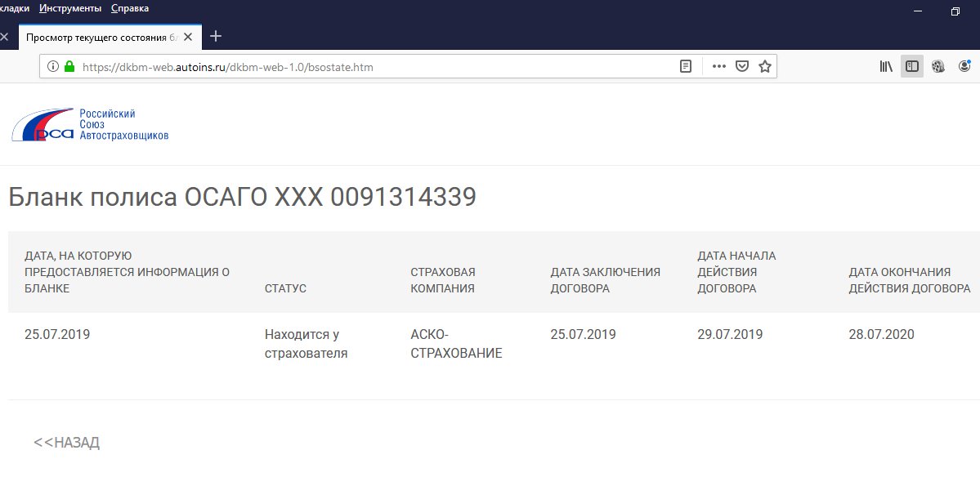Click the СТРАХОВАЯ КОМПАНИЯ column header
Image resolution: width=980 pixels, height=477 pixels.
pos(443,280)
